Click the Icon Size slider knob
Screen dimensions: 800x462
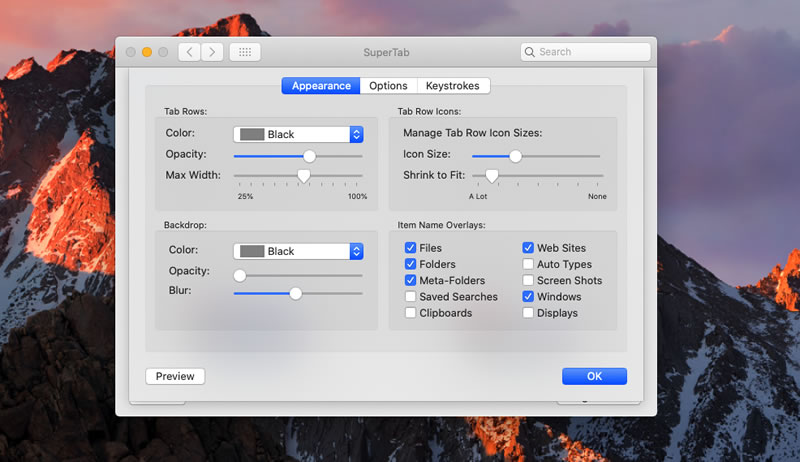tap(515, 156)
